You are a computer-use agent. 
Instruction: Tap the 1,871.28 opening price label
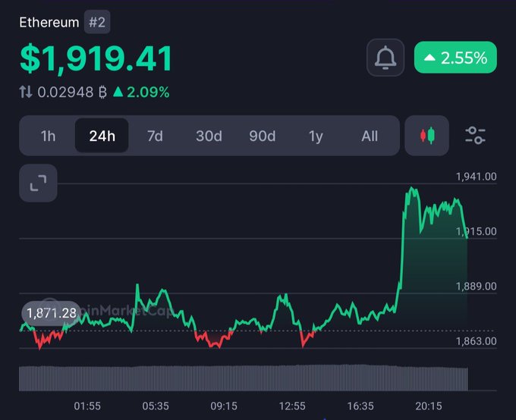[51, 313]
